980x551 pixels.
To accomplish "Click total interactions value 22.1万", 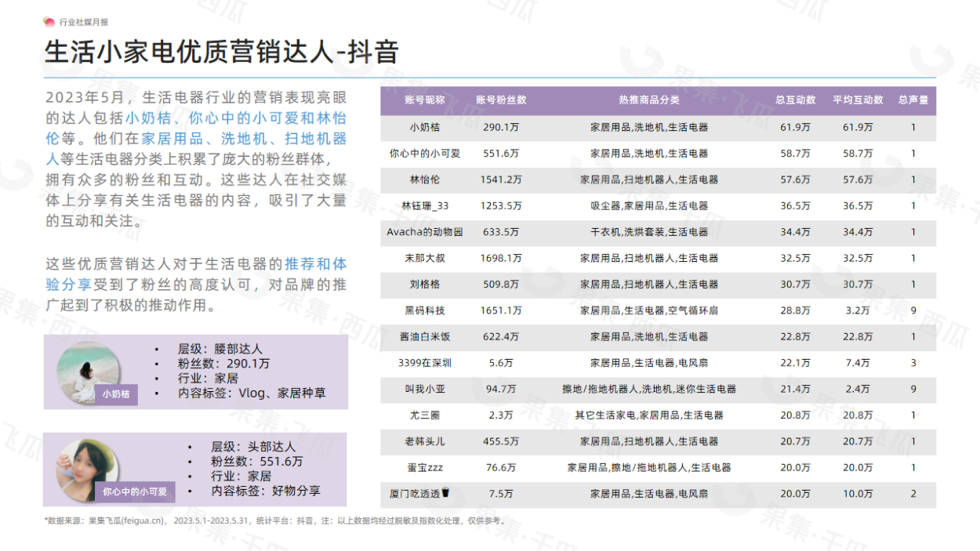I will (796, 363).
